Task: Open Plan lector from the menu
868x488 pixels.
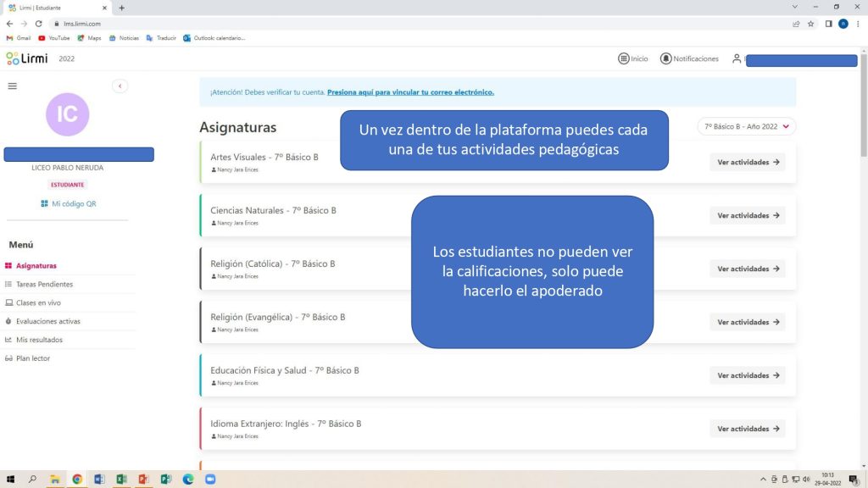Action: coord(32,358)
